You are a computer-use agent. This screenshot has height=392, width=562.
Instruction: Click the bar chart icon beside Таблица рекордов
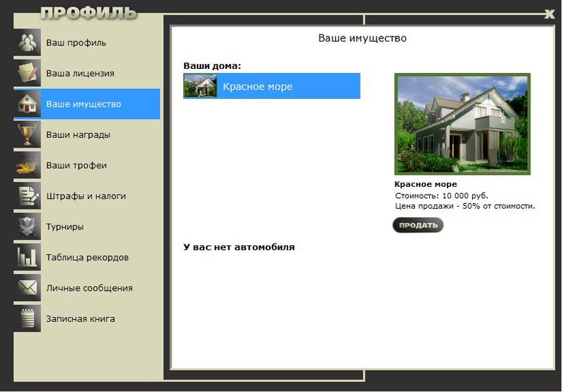(x=27, y=257)
